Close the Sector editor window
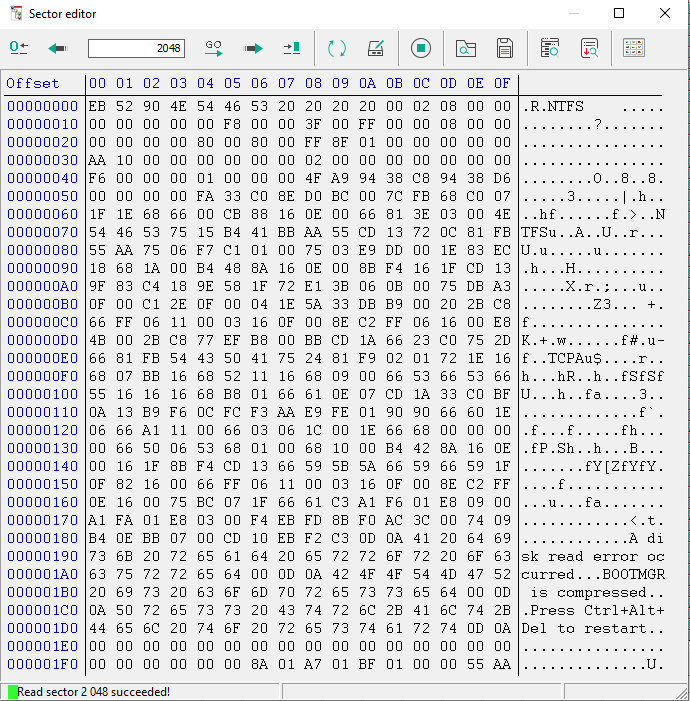 pyautogui.click(x=665, y=13)
